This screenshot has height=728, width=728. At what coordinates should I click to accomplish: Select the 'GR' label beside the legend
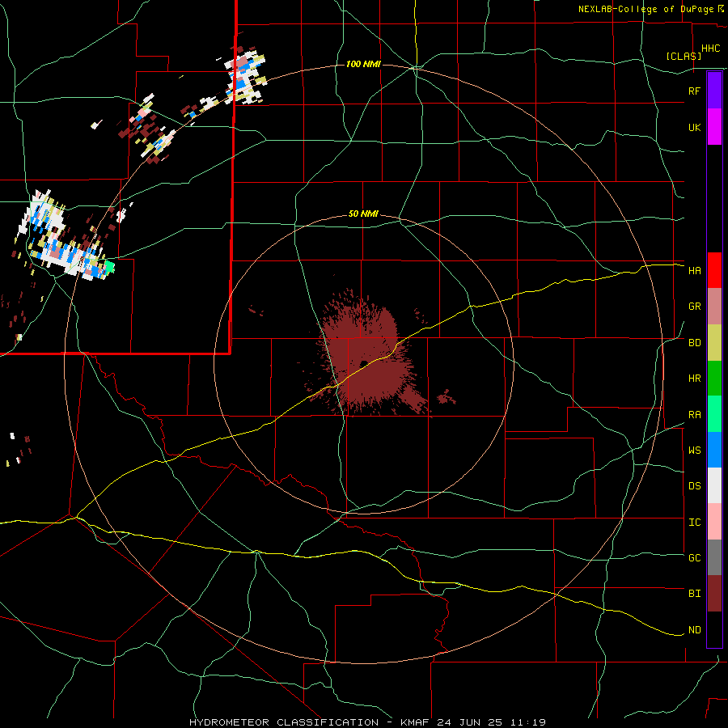click(694, 307)
